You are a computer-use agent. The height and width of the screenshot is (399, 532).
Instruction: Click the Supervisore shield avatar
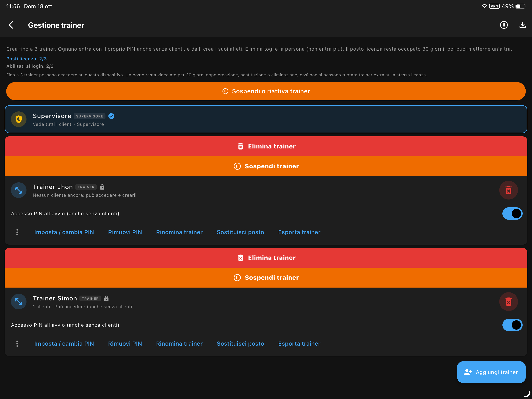pos(19,119)
